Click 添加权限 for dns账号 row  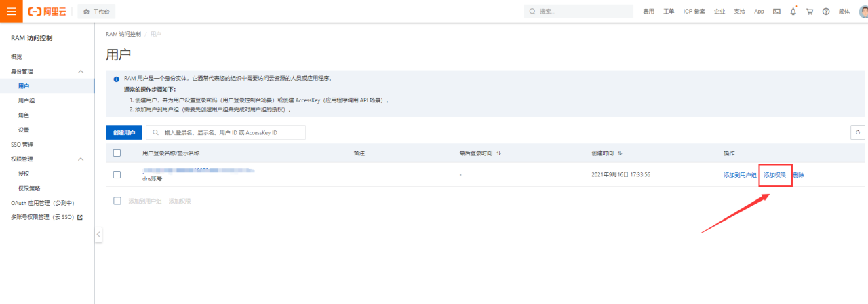774,175
